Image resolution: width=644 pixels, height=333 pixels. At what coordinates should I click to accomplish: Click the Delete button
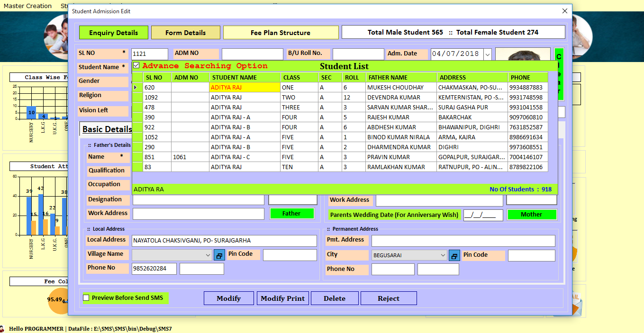[x=334, y=298]
